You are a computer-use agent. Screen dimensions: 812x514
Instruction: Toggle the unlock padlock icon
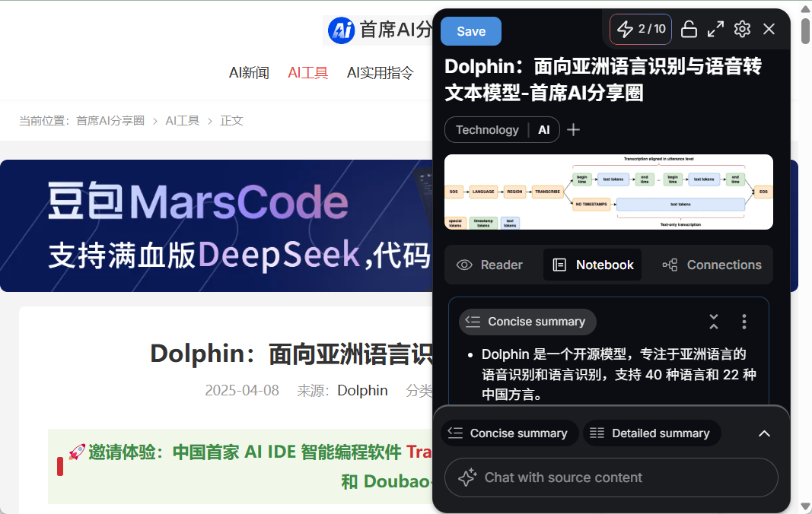coord(689,29)
